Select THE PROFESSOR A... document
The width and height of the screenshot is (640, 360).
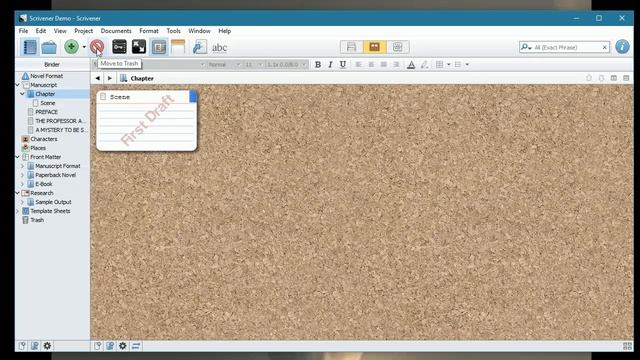(x=59, y=121)
